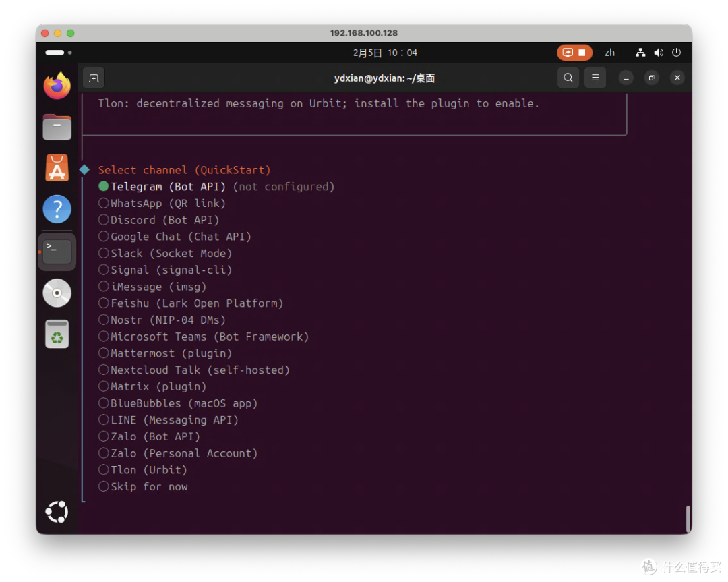
Task: Open terminal search magnifier
Action: pos(568,78)
